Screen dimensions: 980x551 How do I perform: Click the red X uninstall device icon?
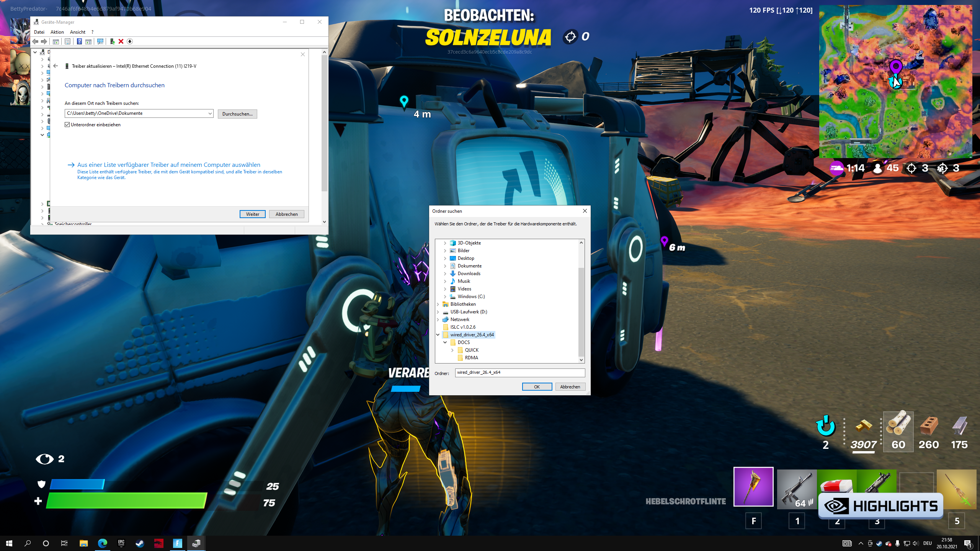pos(121,41)
